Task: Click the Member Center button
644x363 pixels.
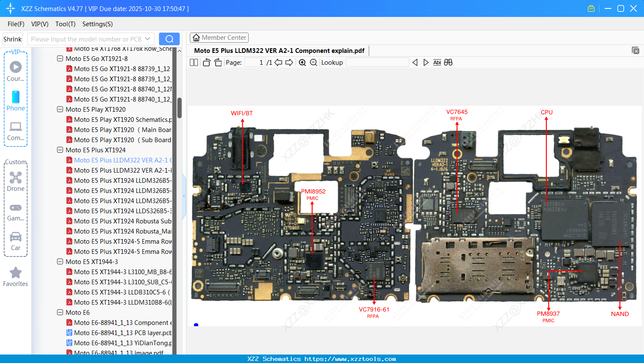Action: tap(219, 37)
